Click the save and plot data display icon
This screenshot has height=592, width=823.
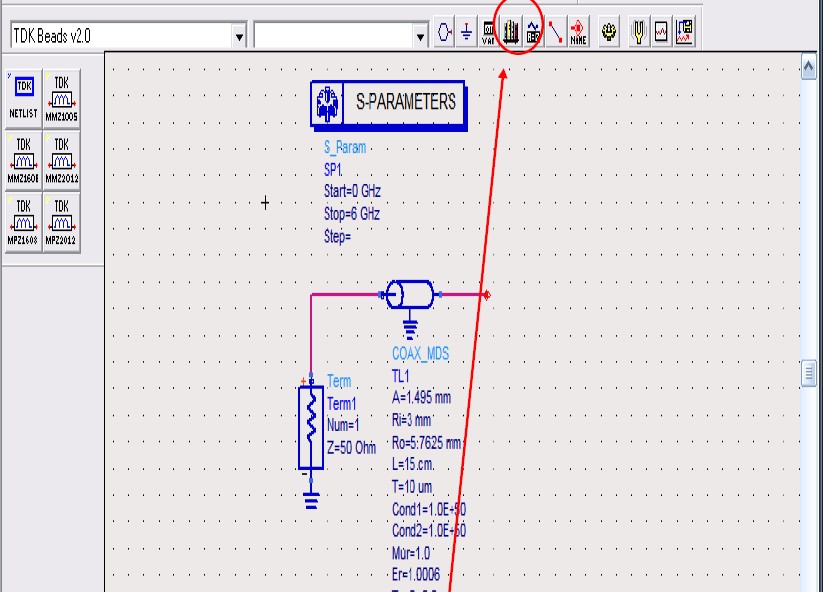pyautogui.click(x=684, y=33)
